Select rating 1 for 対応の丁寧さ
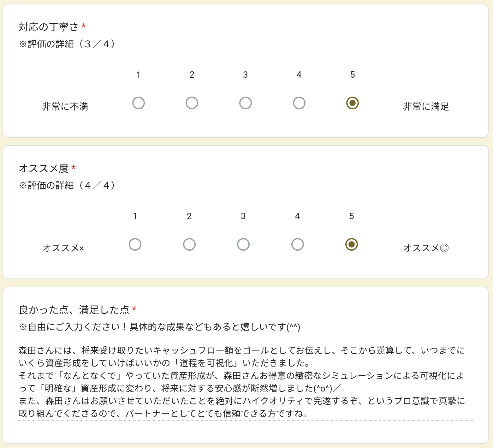This screenshot has width=493, height=448. (139, 103)
